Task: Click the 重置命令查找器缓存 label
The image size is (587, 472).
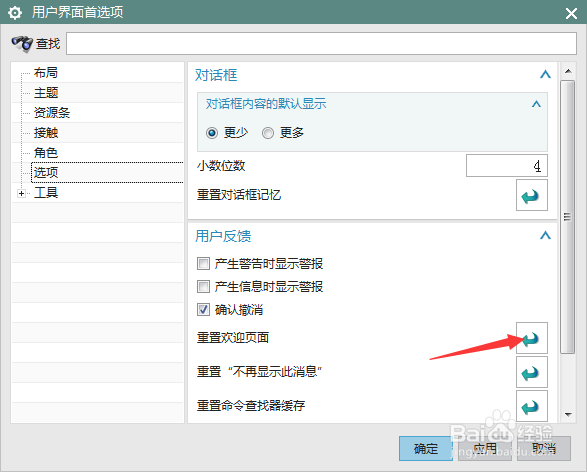Action: tap(251, 405)
